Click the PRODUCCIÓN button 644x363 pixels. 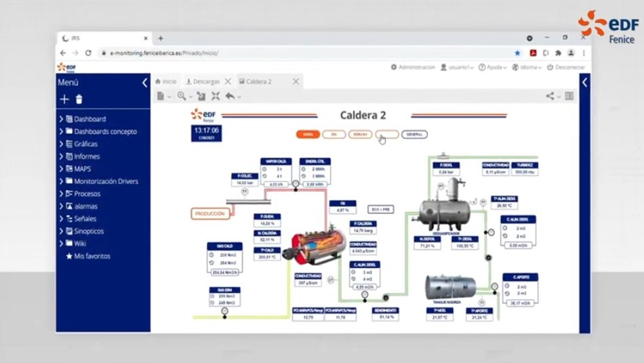coord(210,214)
